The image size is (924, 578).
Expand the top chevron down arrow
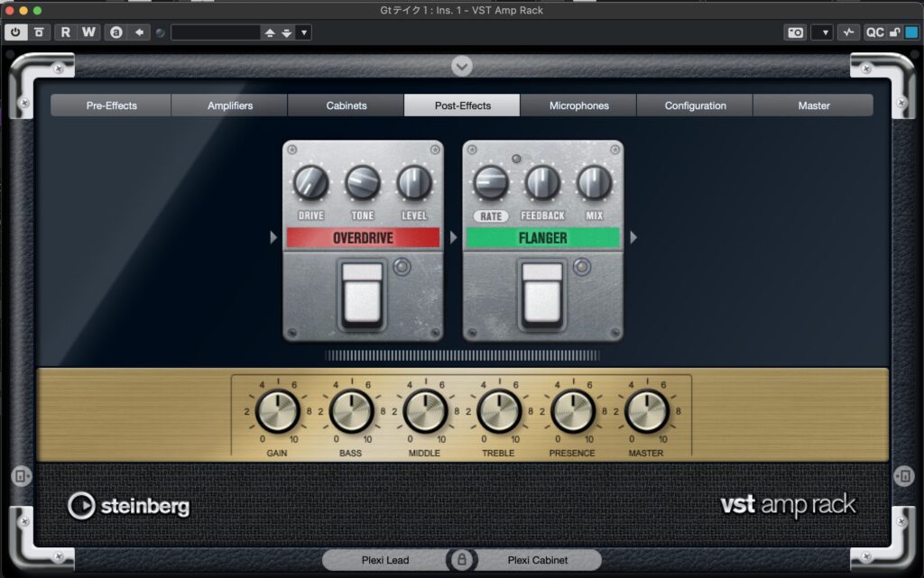(x=462, y=67)
